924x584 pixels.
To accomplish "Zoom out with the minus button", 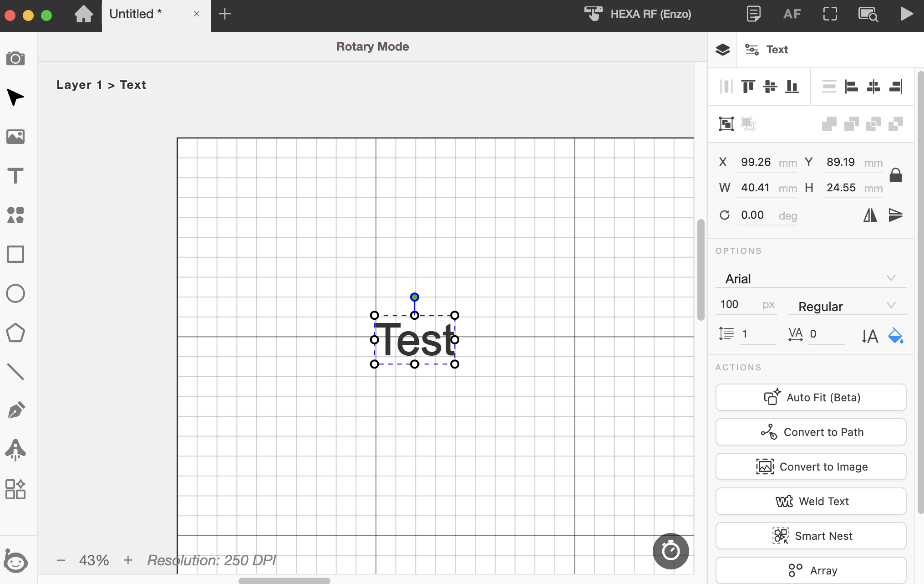I will [61, 560].
